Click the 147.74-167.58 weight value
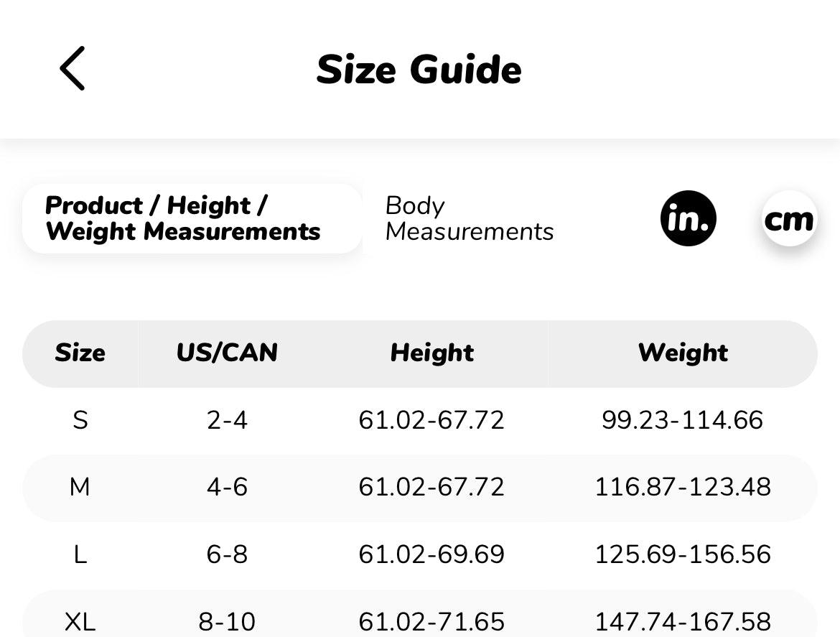This screenshot has height=637, width=840. 682,621
